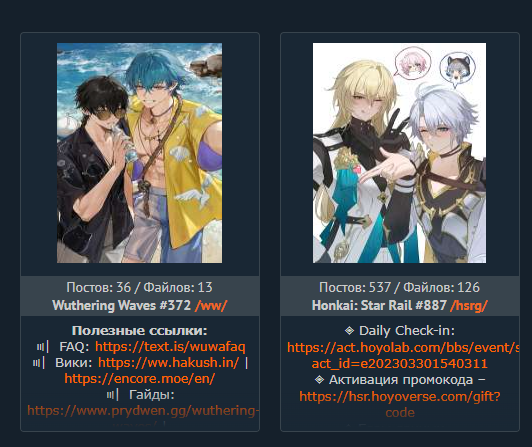The width and height of the screenshot is (532, 447).
Task: Click the bar icon beside FAQ
Action: (43, 347)
